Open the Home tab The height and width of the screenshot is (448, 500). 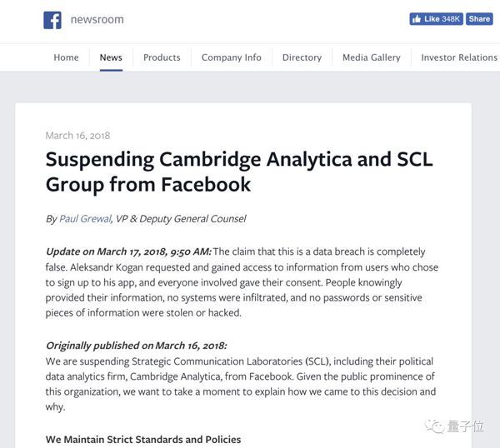click(x=66, y=57)
